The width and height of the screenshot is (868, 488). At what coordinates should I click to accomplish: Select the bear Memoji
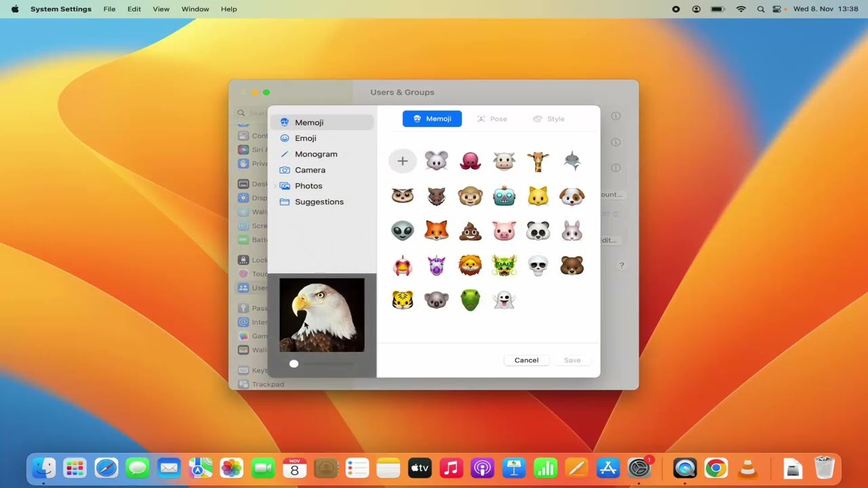coord(572,265)
